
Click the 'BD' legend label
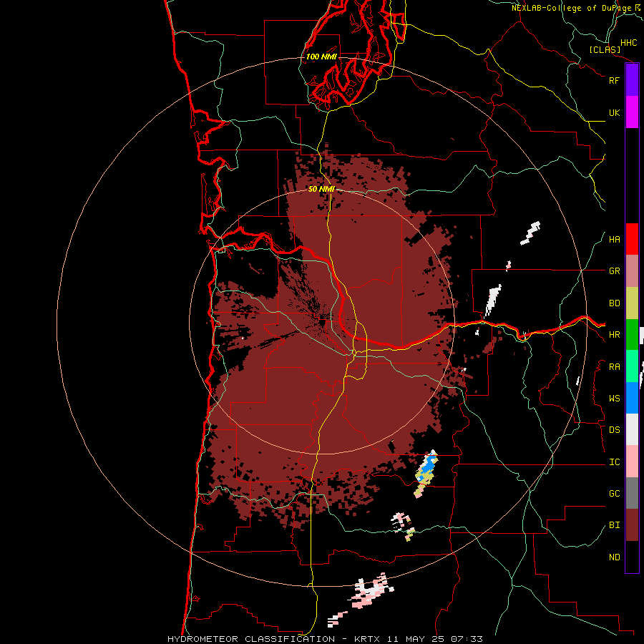(x=614, y=303)
